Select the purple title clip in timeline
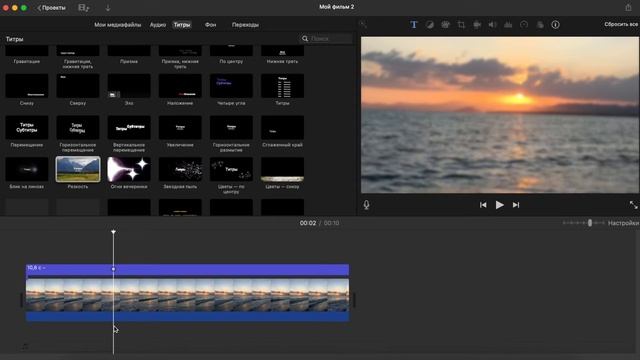 coord(187,269)
